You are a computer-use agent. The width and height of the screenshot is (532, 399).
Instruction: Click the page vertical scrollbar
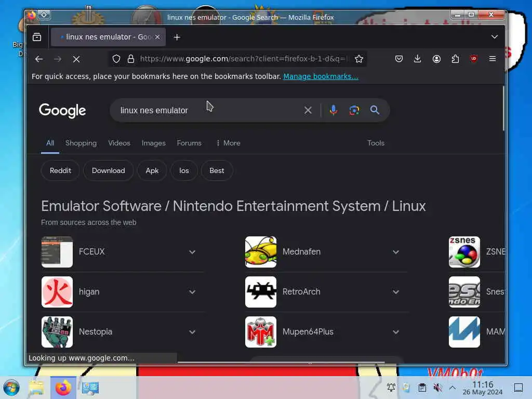(x=503, y=109)
